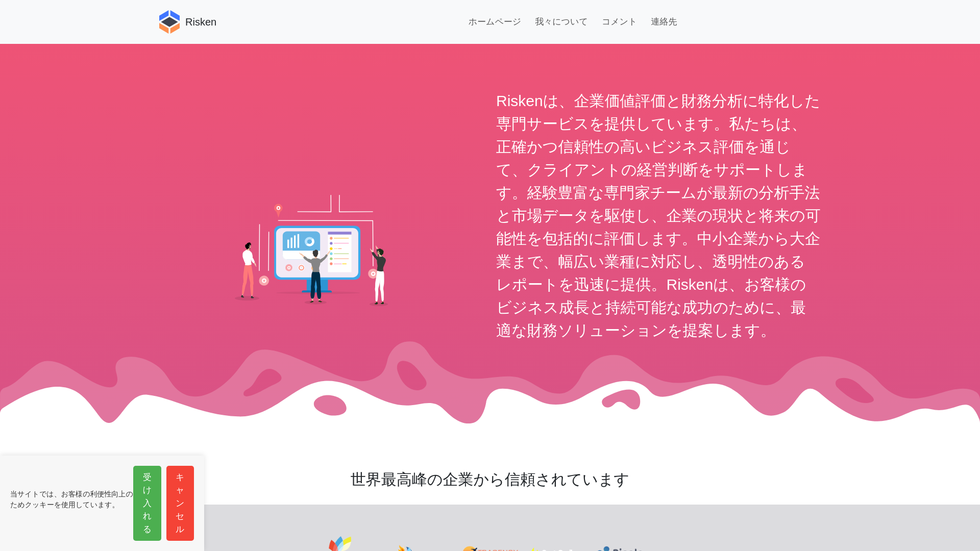Open the コメント navigation link
The image size is (980, 551).
pos(619,21)
